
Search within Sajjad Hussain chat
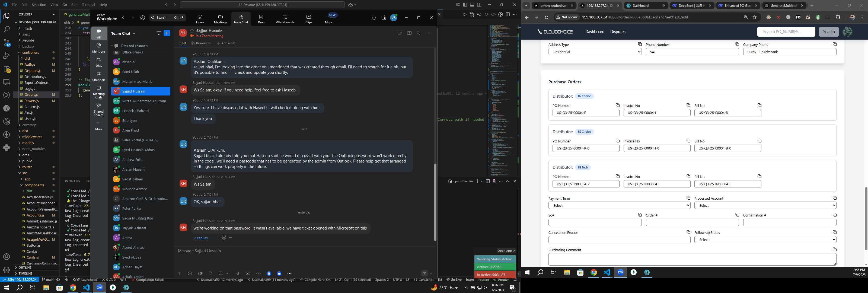pos(418,33)
